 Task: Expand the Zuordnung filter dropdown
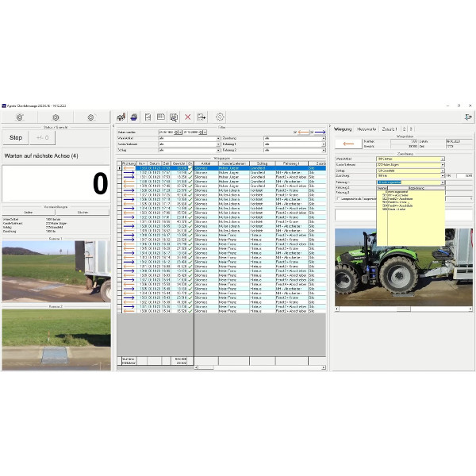(324, 138)
